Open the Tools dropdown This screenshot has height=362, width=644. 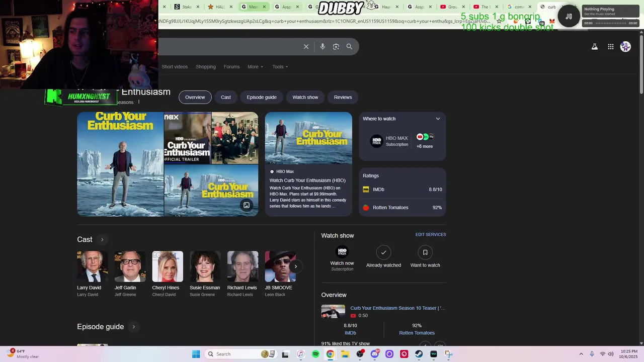(x=280, y=67)
